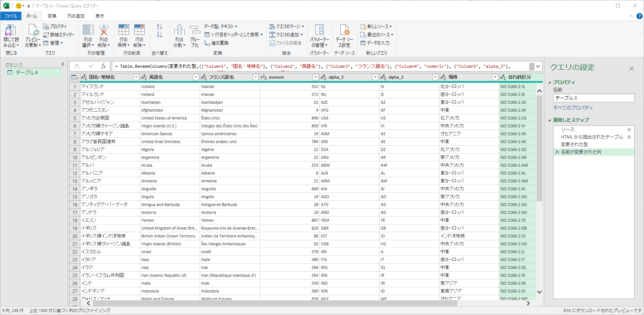The width and height of the screenshot is (644, 315).
Task: Expand the formula bar
Action: click(538, 66)
